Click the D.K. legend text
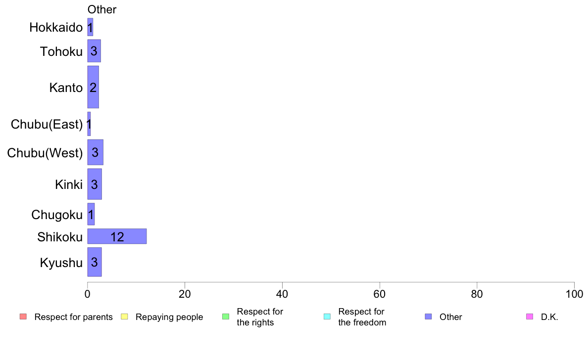 tap(549, 317)
